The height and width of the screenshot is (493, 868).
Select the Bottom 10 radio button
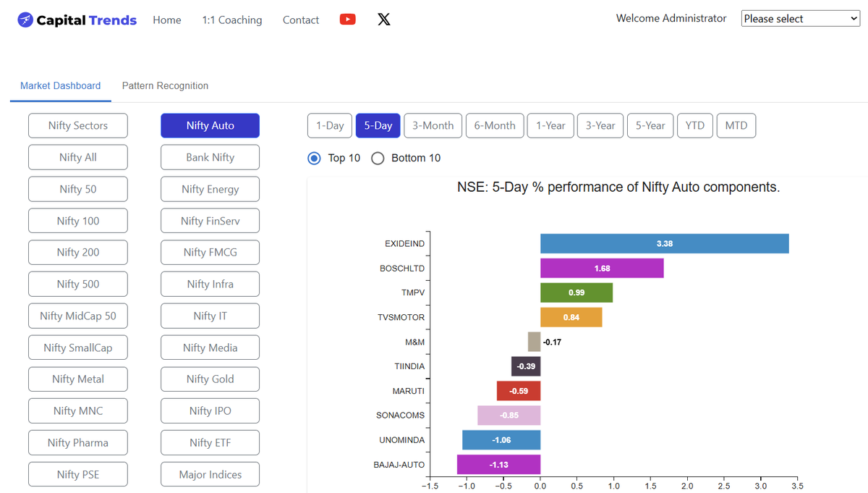pyautogui.click(x=378, y=158)
